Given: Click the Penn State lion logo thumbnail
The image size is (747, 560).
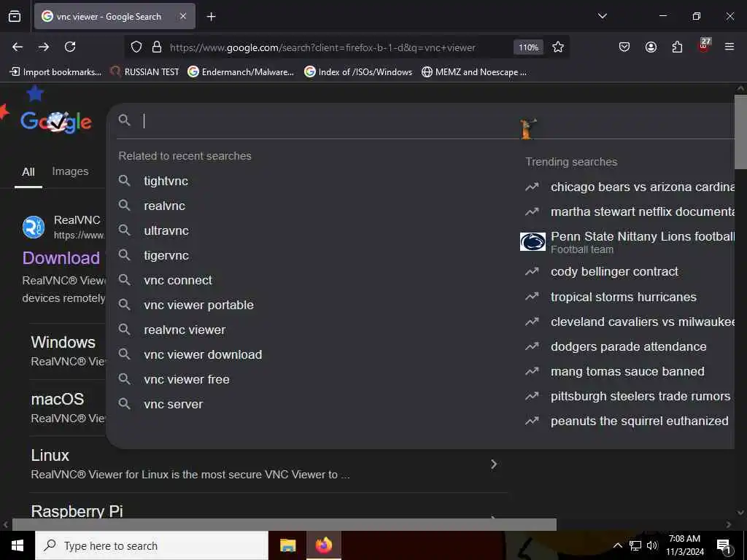Looking at the screenshot, I should (x=533, y=242).
